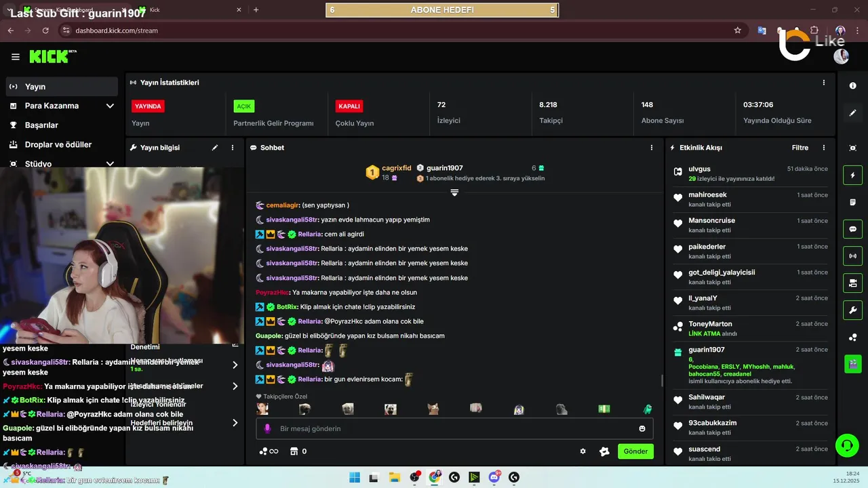This screenshot has height=488, width=868.
Task: Click the shop icon with 0 count
Action: (298, 451)
